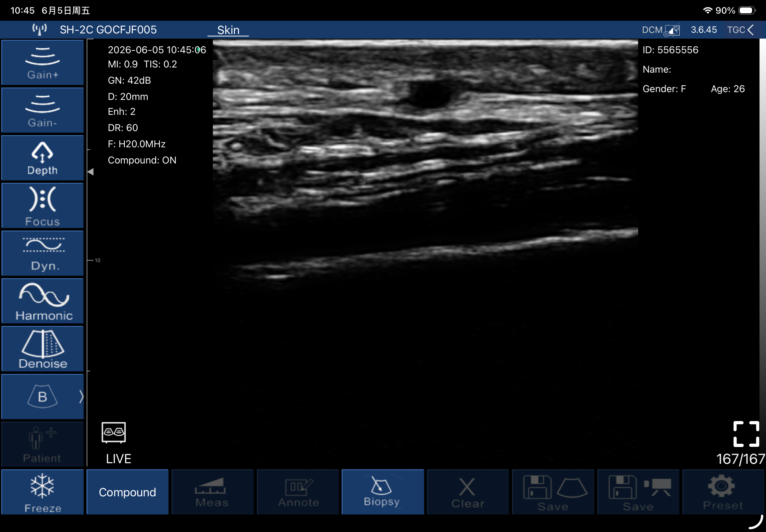Tap the TIS: 0.2 readout
This screenshot has height=532, width=766.
coord(160,64)
